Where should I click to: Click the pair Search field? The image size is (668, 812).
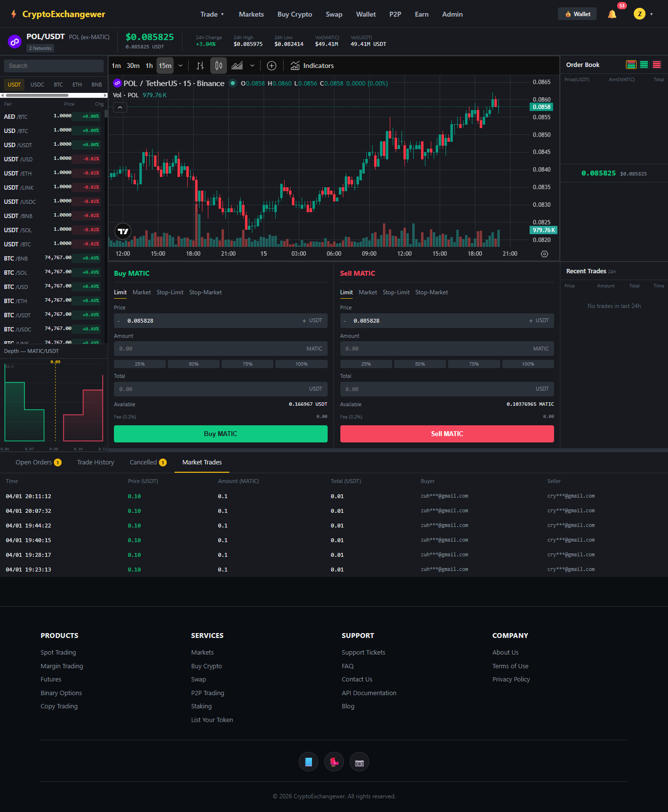pos(54,66)
